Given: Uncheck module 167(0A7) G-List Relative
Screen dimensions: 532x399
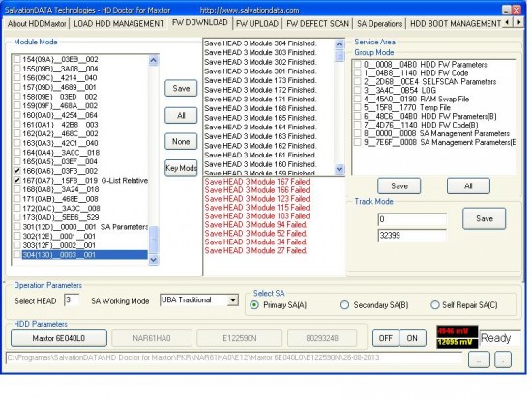Looking at the screenshot, I should [16, 180].
